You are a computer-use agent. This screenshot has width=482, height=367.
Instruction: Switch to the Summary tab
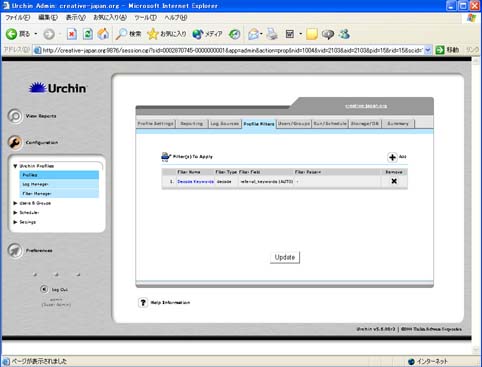[x=398, y=124]
